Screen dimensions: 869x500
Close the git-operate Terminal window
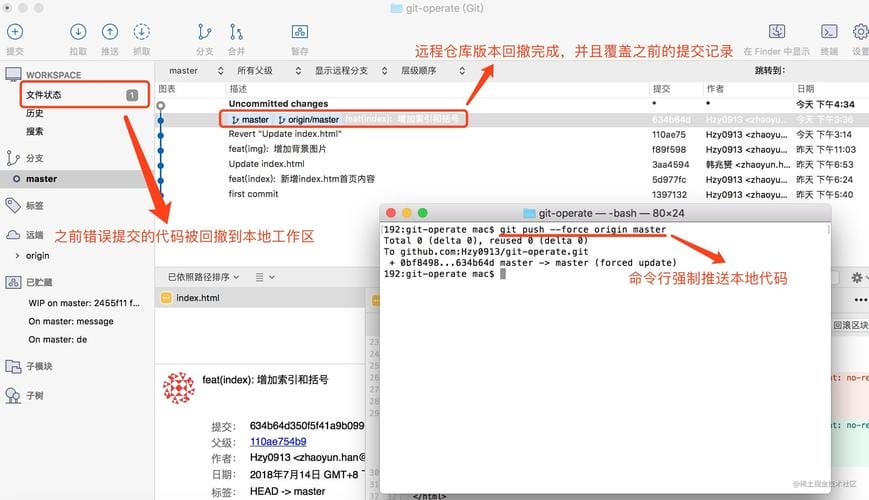[x=391, y=213]
